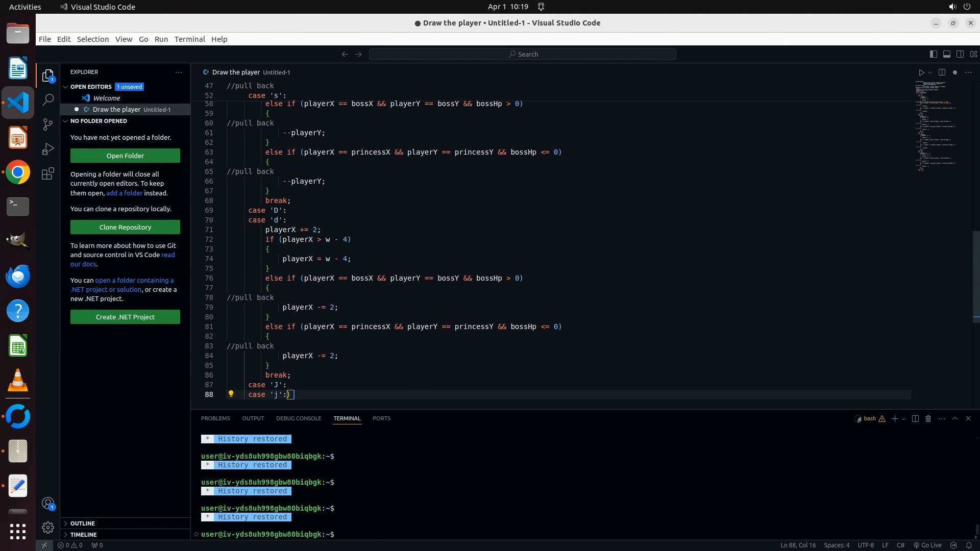Toggle the bottom Panel layout icon
This screenshot has width=980, height=551.
946,54
